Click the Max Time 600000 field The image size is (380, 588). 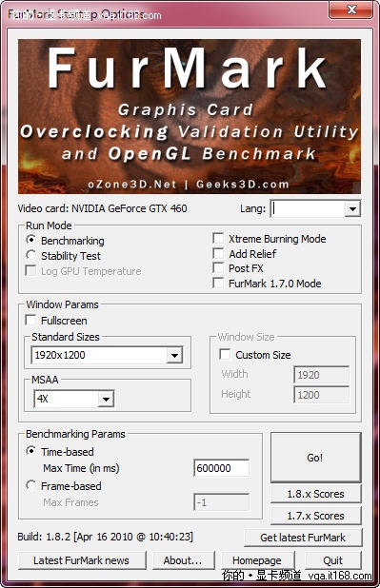(222, 467)
